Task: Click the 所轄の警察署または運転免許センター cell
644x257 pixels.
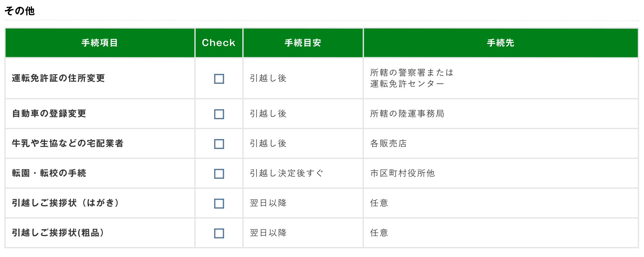Action: click(x=412, y=78)
